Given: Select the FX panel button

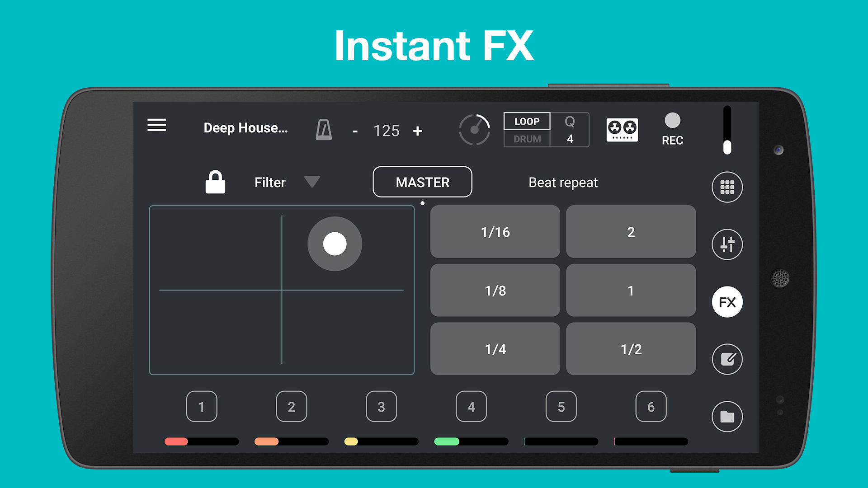Looking at the screenshot, I should (727, 302).
